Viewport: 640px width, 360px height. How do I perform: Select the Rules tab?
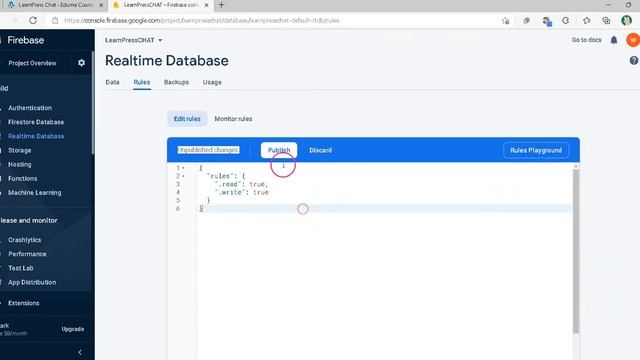coord(142,82)
